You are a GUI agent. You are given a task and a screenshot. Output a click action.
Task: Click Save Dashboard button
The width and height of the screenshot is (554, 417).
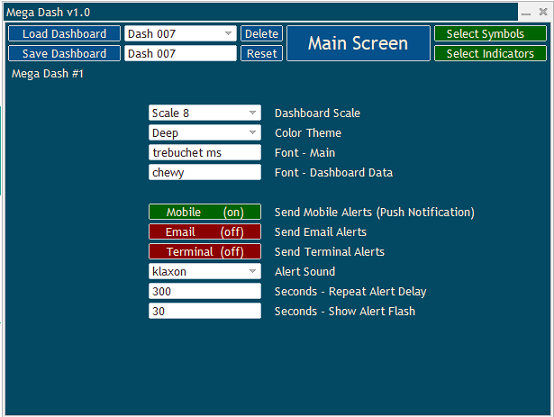click(64, 53)
